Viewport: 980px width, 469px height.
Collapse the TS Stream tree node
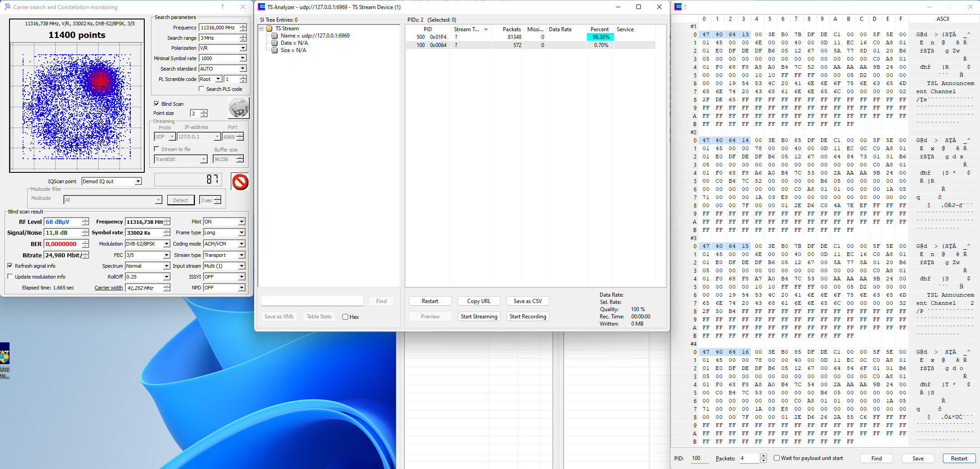pos(261,28)
